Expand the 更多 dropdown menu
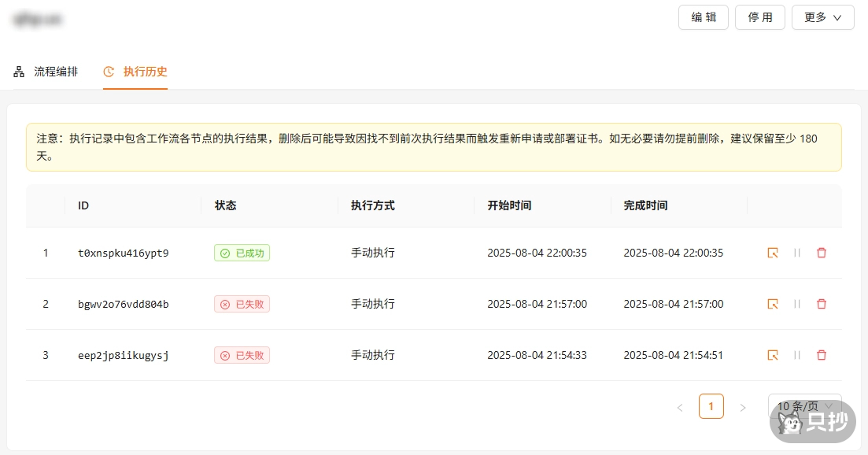868x455 pixels. 822,17
